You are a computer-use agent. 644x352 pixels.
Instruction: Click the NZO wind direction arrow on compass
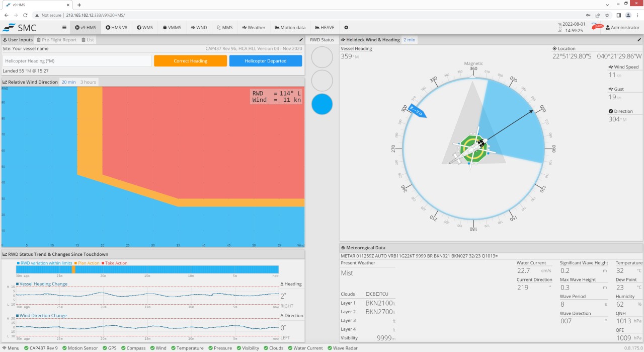pyautogui.click(x=418, y=111)
